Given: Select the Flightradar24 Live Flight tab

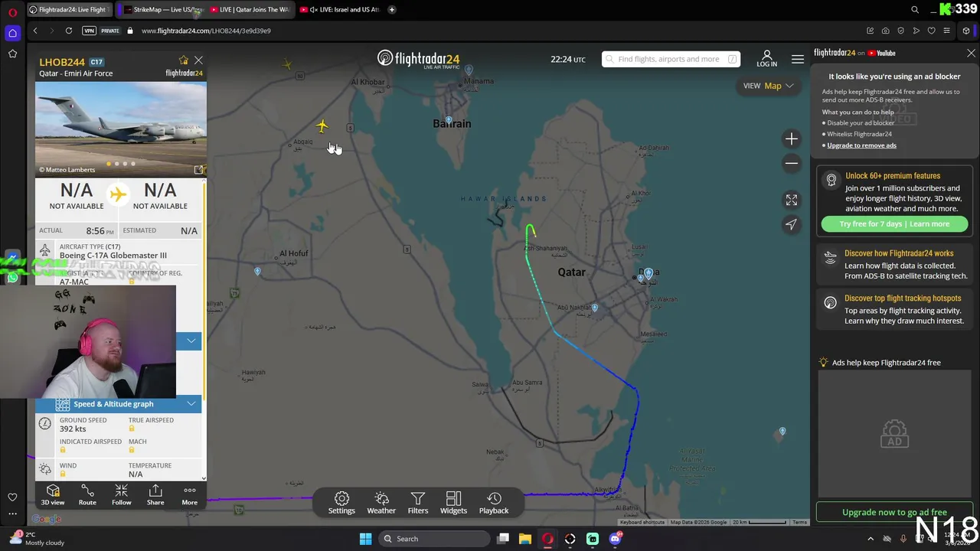Looking at the screenshot, I should (x=69, y=9).
